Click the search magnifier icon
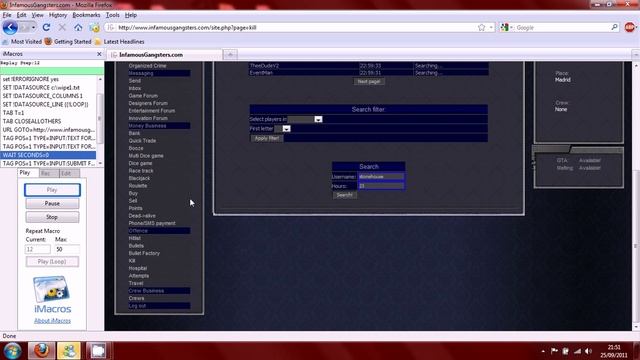This screenshot has width=640, height=360. coord(614,27)
